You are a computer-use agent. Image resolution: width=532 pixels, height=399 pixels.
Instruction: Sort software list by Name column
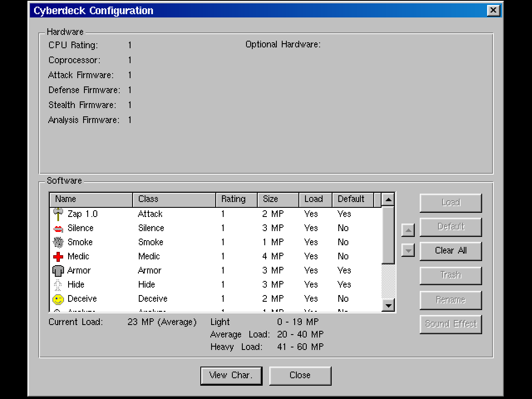91,199
